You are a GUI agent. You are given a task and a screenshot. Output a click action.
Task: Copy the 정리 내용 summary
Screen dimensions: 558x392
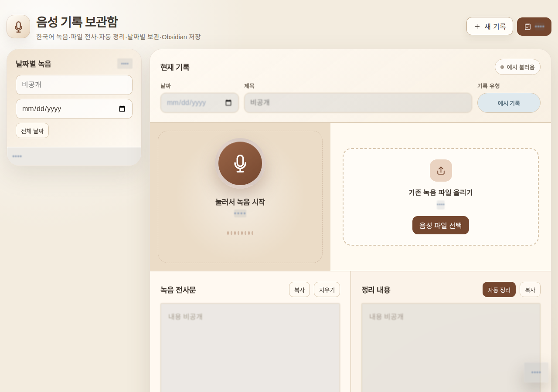pyautogui.click(x=530, y=290)
